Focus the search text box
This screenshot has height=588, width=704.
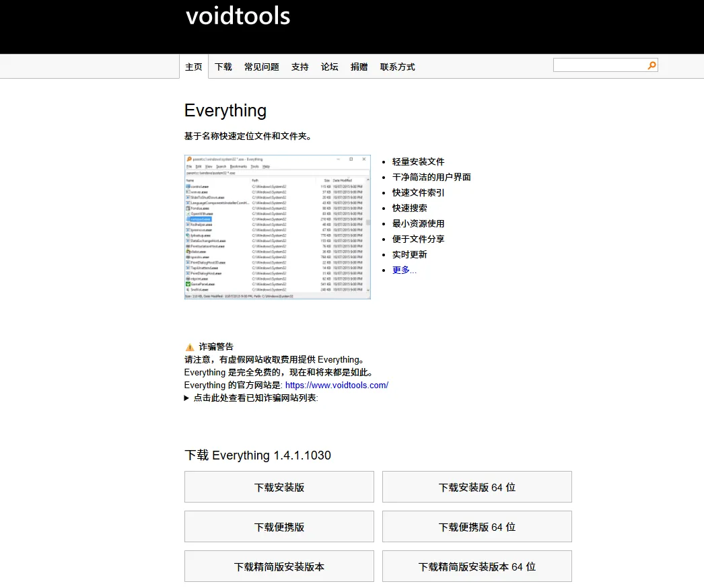[599, 65]
